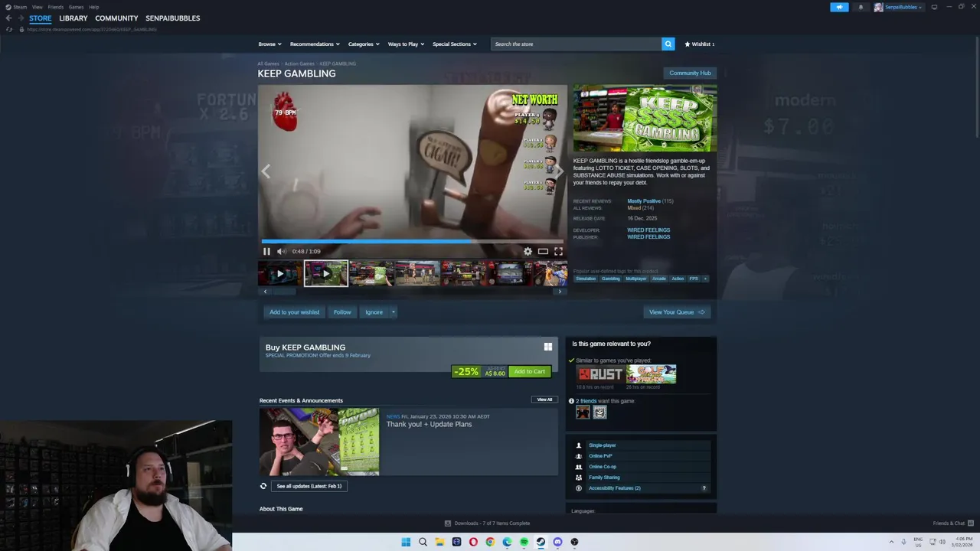This screenshot has width=980, height=551.
Task: Click Add to Cart button
Action: (530, 372)
